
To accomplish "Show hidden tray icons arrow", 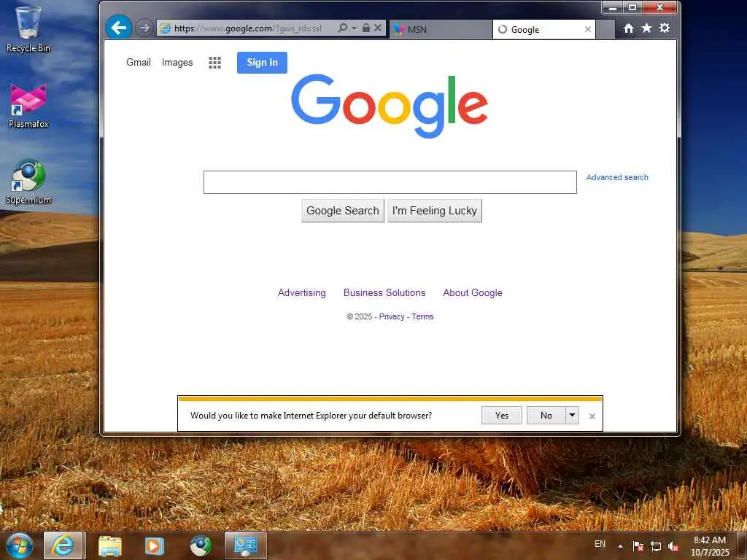I will (x=620, y=546).
